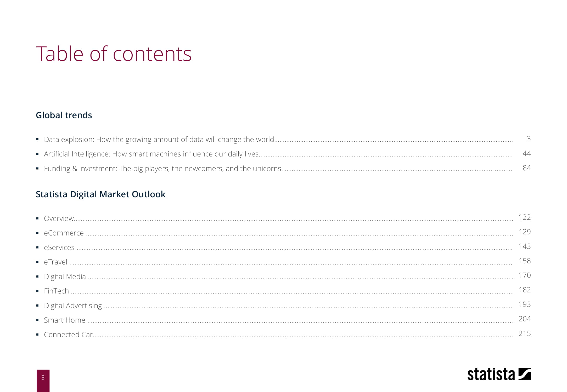Open the Digital Advertising entry
The height and width of the screenshot is (392, 567).
(73, 305)
